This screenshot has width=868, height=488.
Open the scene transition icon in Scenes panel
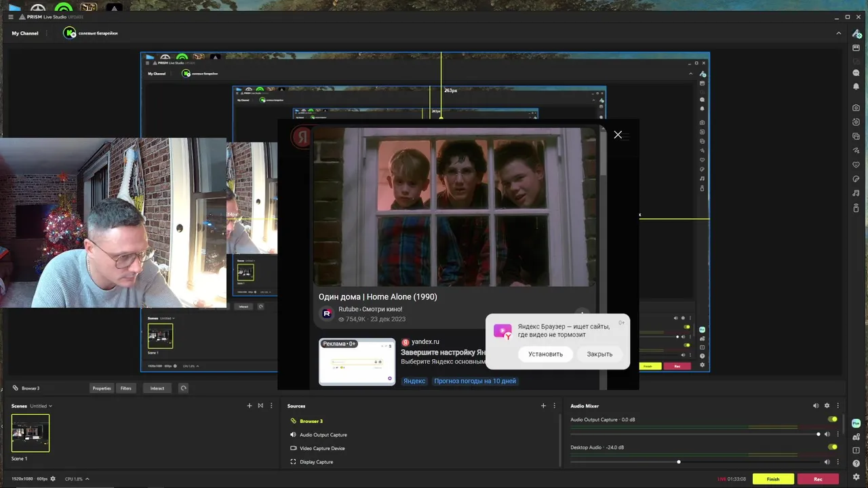coord(260,405)
